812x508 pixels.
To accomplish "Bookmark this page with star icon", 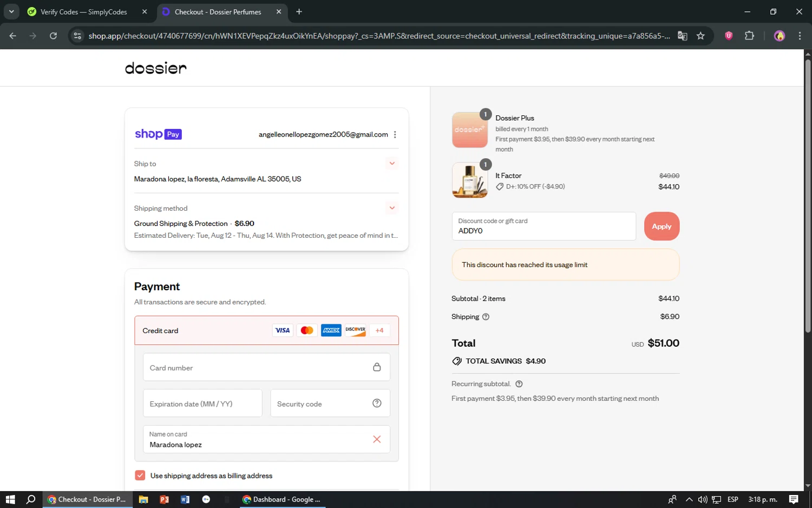I will [700, 36].
